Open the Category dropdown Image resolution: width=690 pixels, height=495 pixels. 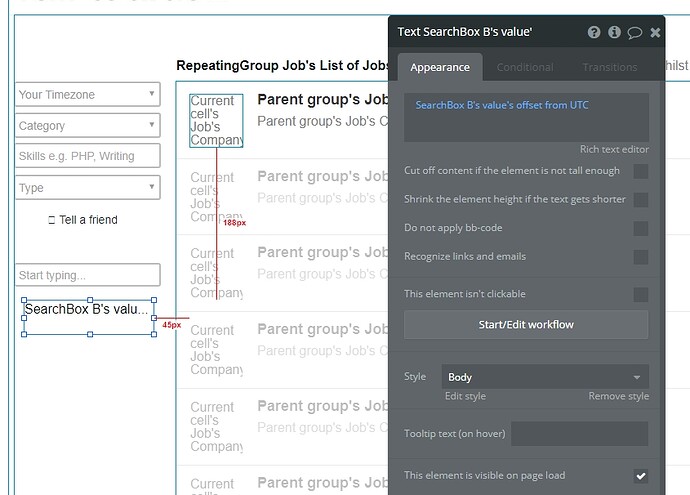point(88,125)
